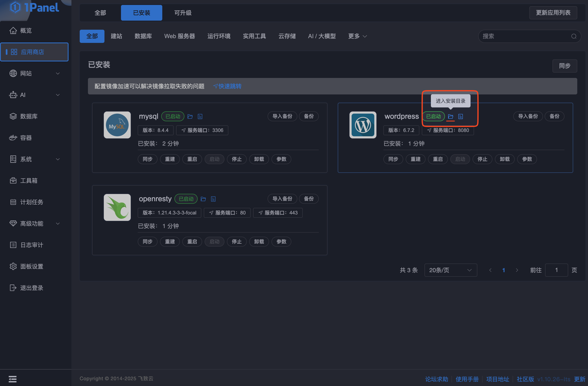Go to next pagination page arrow

tap(517, 270)
